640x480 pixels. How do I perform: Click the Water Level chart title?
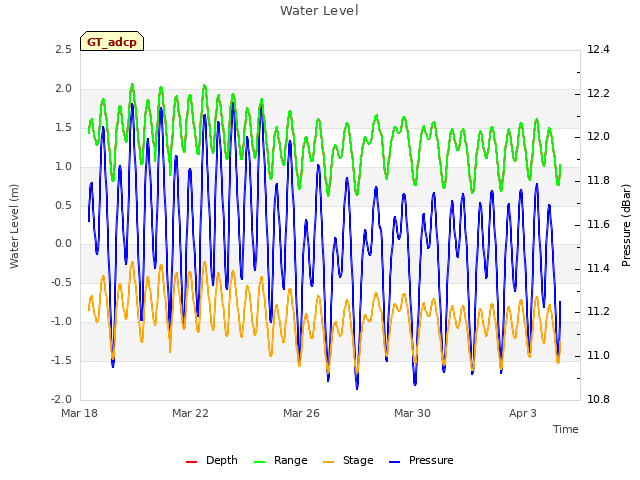[x=319, y=11]
